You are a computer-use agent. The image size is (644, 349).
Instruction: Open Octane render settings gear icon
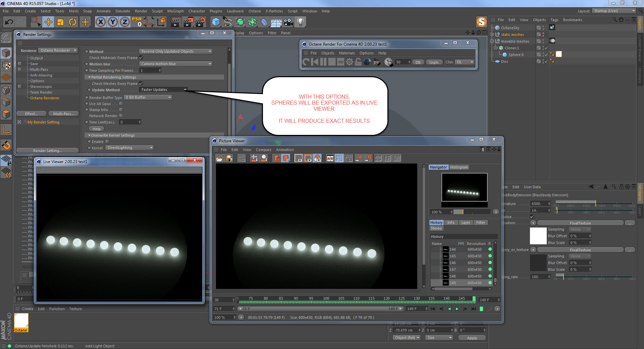tap(350, 62)
